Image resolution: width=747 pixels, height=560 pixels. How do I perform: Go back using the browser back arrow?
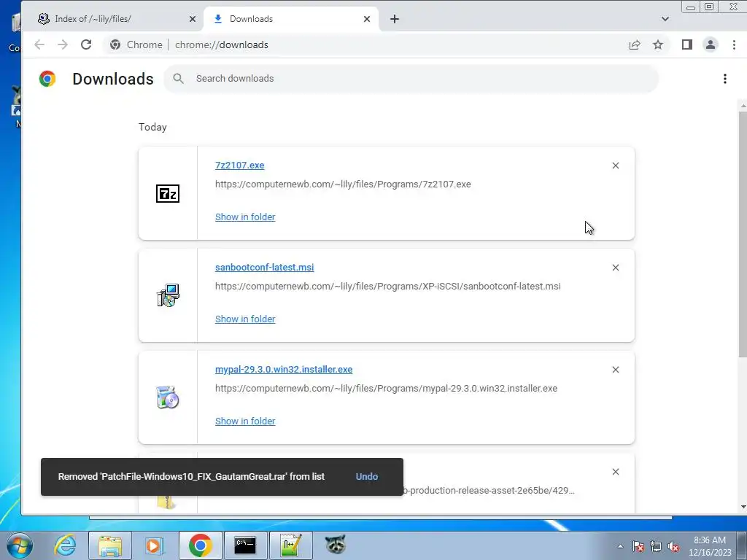click(39, 44)
